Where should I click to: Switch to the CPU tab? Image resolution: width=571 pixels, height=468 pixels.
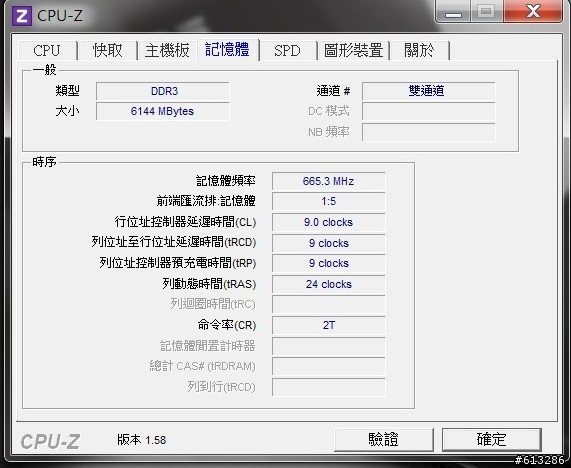pos(47,50)
